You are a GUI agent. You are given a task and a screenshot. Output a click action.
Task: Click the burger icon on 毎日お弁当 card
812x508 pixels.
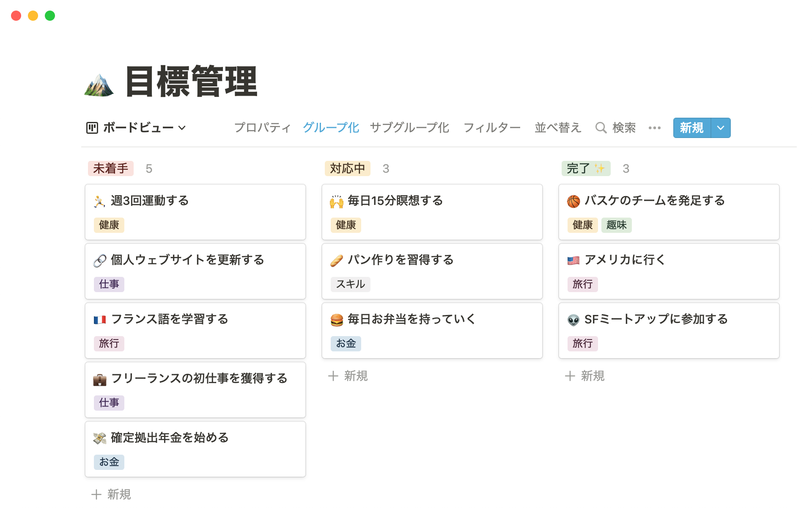pyautogui.click(x=337, y=320)
